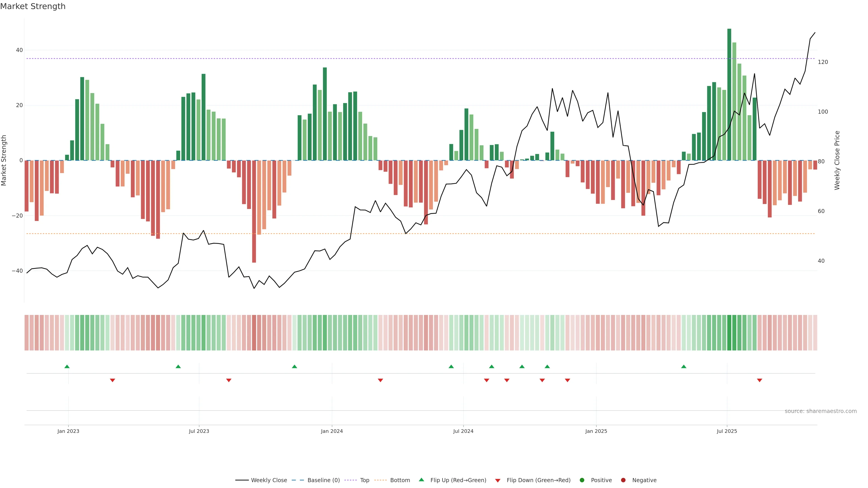Click the Negative red circle legend icon

[x=623, y=480]
